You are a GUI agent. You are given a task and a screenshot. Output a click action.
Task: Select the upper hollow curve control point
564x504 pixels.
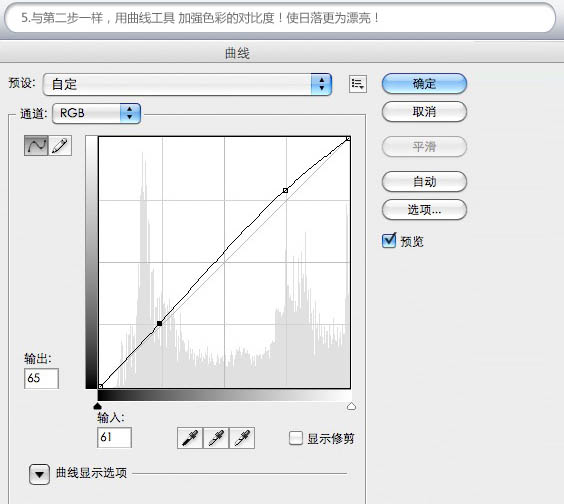[285, 190]
